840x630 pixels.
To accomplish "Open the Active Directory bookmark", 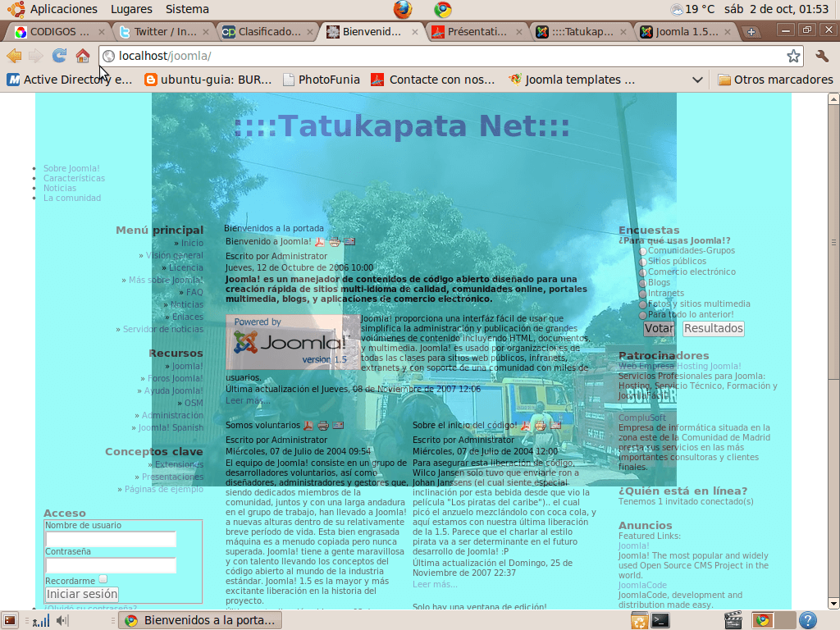I will click(x=70, y=80).
